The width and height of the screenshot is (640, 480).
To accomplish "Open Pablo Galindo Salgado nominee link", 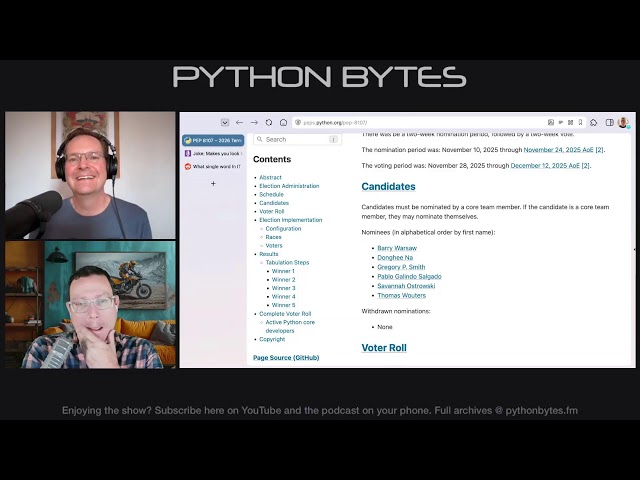I will pyautogui.click(x=409, y=276).
